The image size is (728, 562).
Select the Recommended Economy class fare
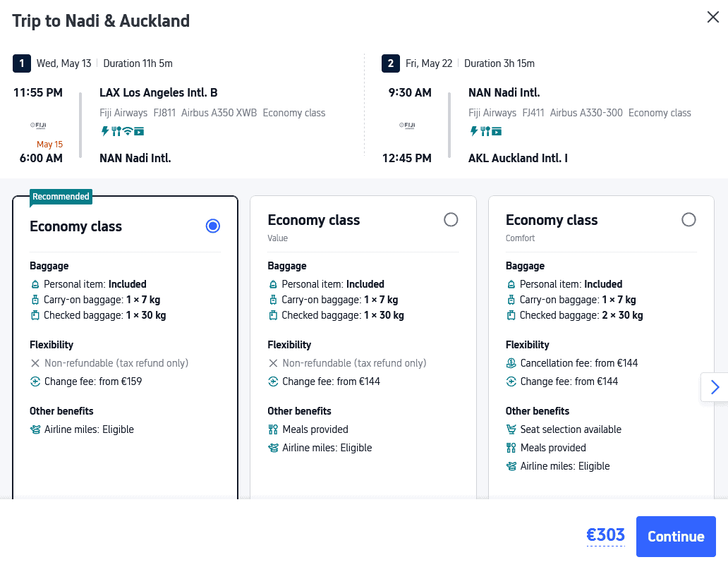(213, 226)
